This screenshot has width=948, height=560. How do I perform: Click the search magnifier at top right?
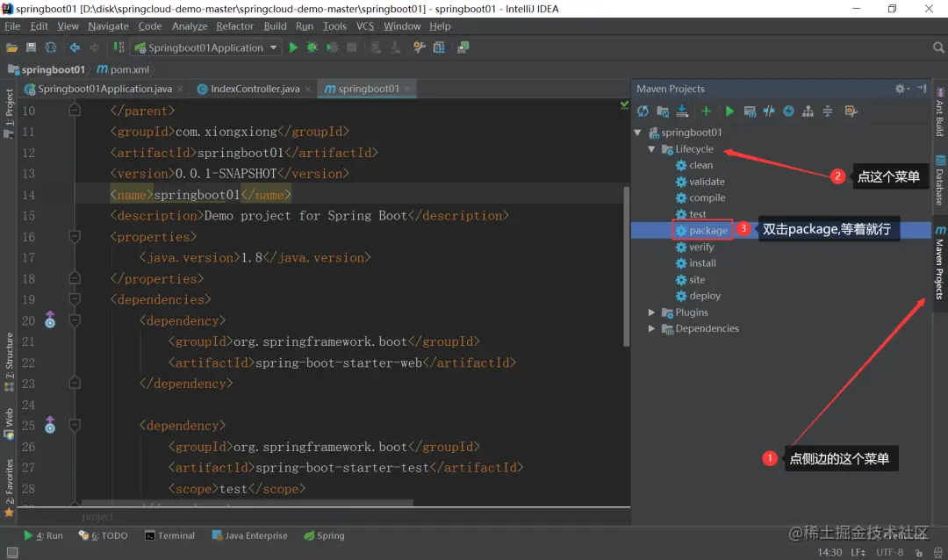click(938, 47)
